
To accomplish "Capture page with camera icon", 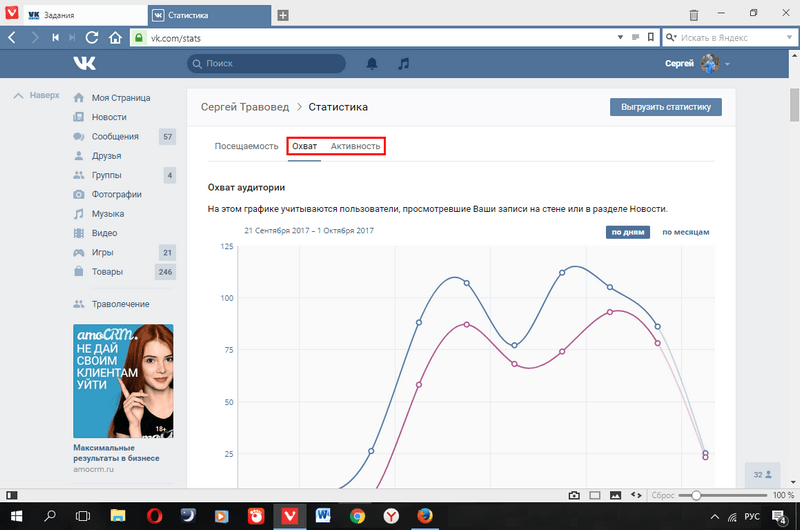I will point(574,495).
